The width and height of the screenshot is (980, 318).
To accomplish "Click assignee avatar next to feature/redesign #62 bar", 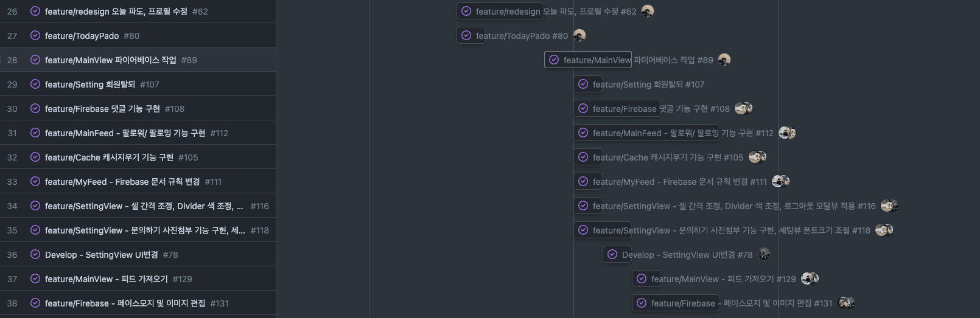I will pos(648,12).
